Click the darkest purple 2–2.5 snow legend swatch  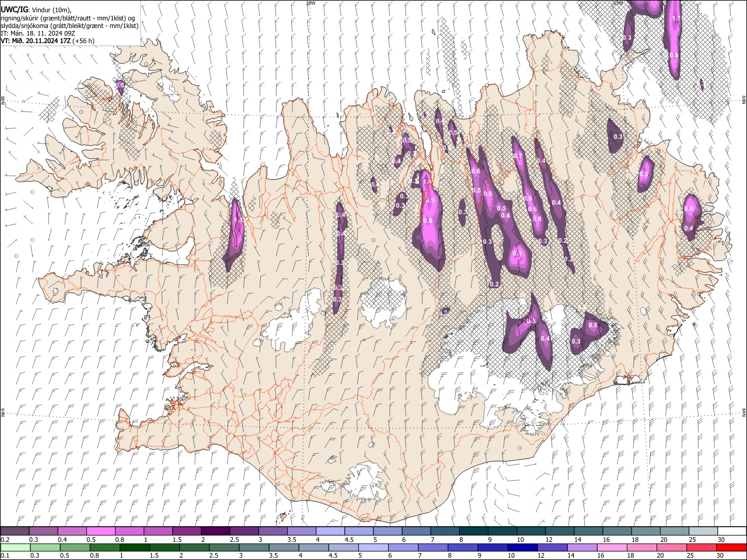pyautogui.click(x=215, y=531)
